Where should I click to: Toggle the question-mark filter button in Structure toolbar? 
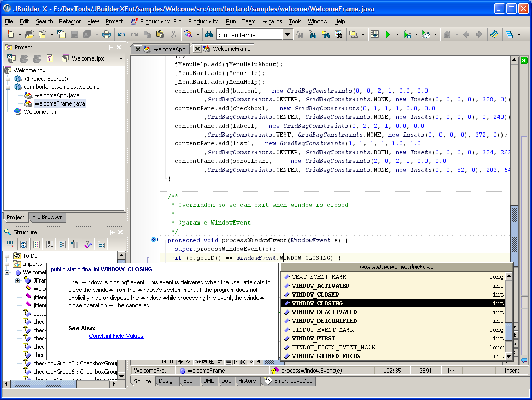point(88,244)
